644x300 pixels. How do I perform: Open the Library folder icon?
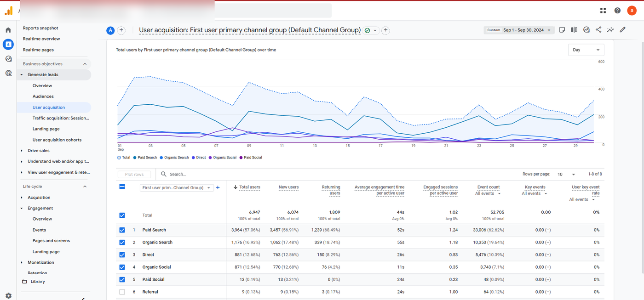click(x=25, y=282)
